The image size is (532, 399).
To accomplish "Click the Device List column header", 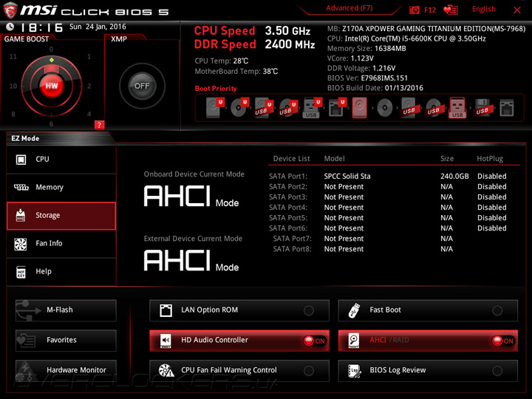I will click(x=291, y=158).
